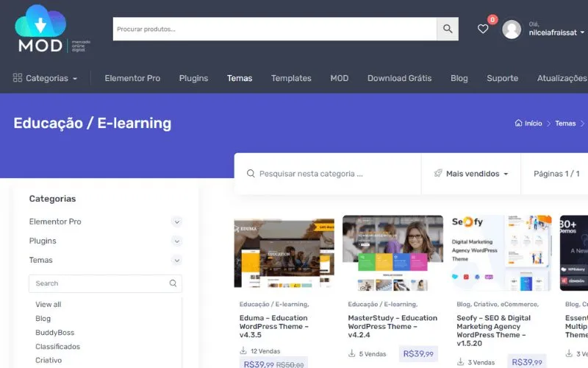
Task: Click download icon next to 5 Vendas
Action: pyautogui.click(x=351, y=353)
